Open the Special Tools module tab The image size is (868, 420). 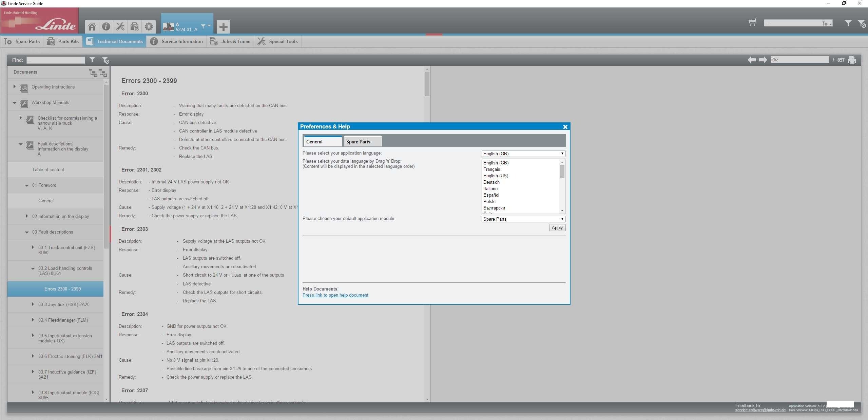coord(277,41)
